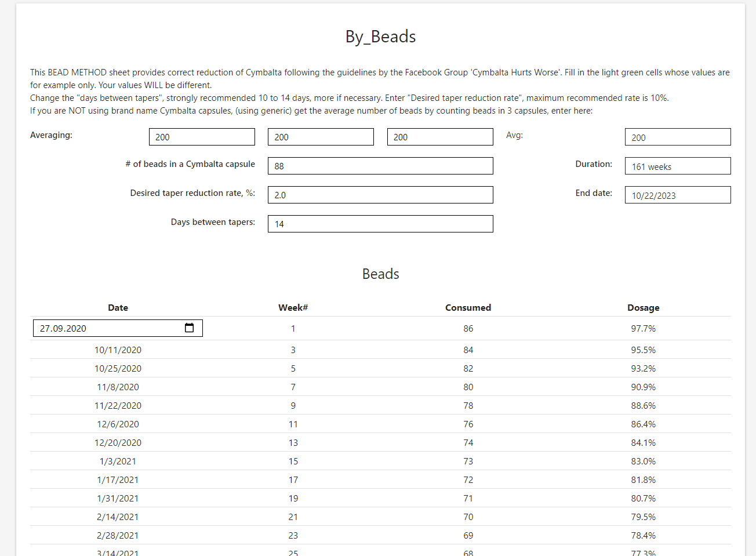
Task: Click the 1/17/2021 date in the table
Action: pyautogui.click(x=118, y=479)
